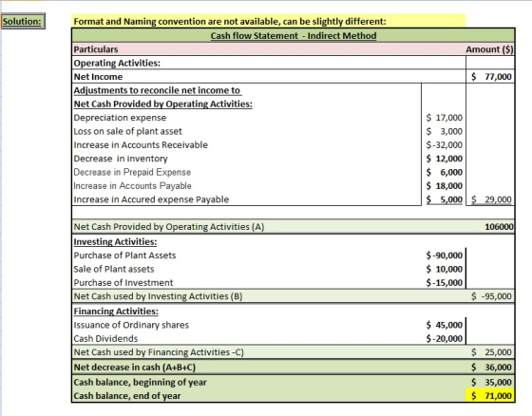This screenshot has width=532, height=416.
Task: Select Net Cash Provided by Operating Activities (A)
Action: pos(169,227)
